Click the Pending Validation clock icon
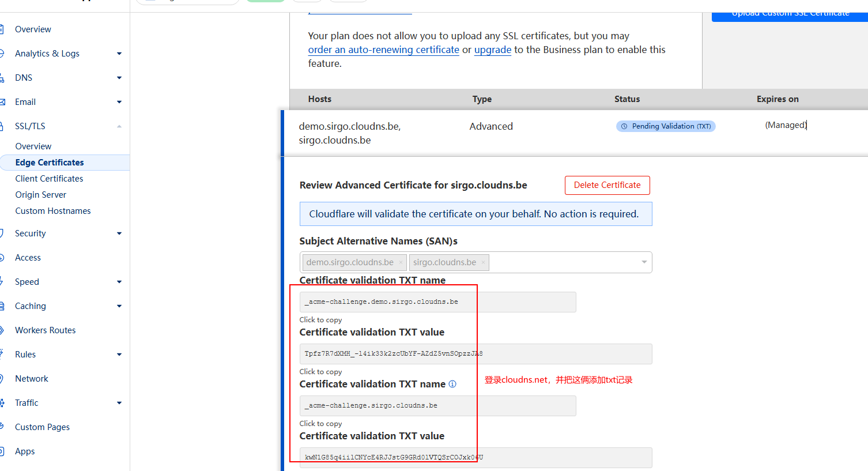This screenshot has height=471, width=868. (624, 126)
